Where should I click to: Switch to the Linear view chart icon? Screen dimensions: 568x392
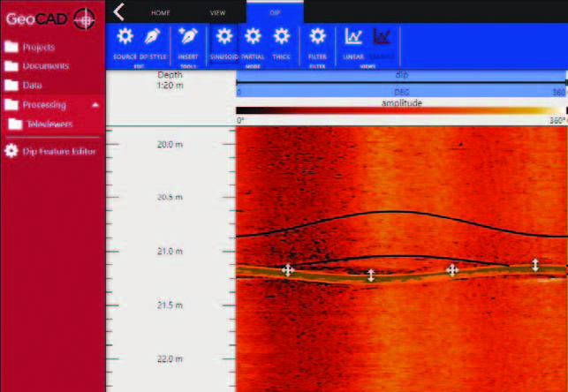[353, 36]
